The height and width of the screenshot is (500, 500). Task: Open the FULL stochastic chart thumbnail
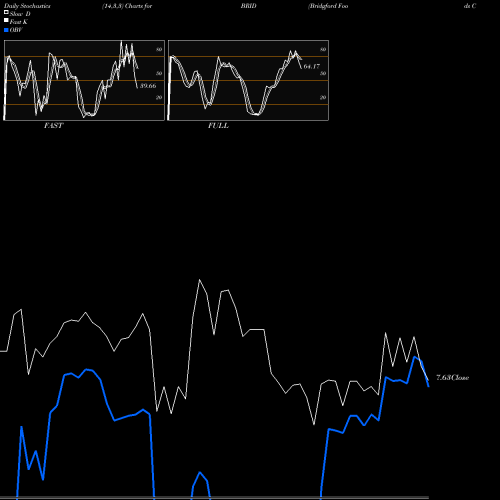pyautogui.click(x=248, y=80)
